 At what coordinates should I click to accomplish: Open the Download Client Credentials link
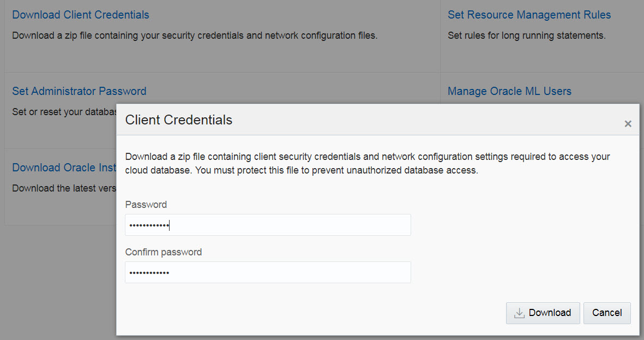click(80, 15)
